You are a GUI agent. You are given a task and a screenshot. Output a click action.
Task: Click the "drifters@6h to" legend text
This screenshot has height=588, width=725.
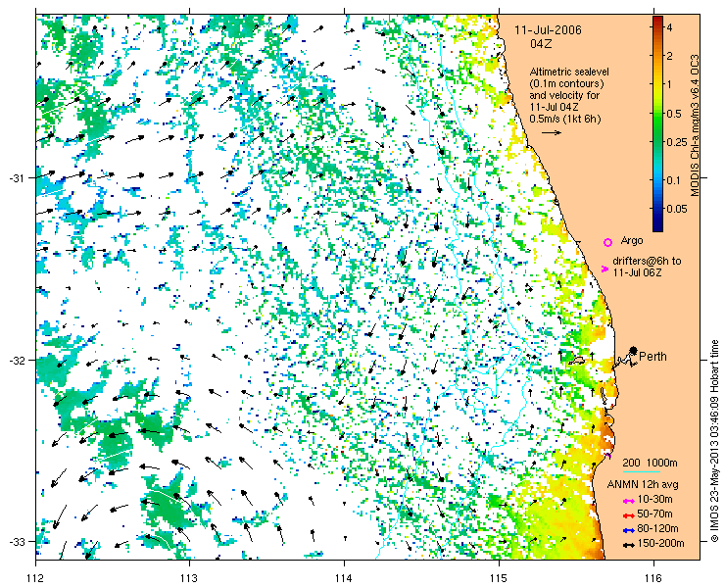click(x=647, y=261)
